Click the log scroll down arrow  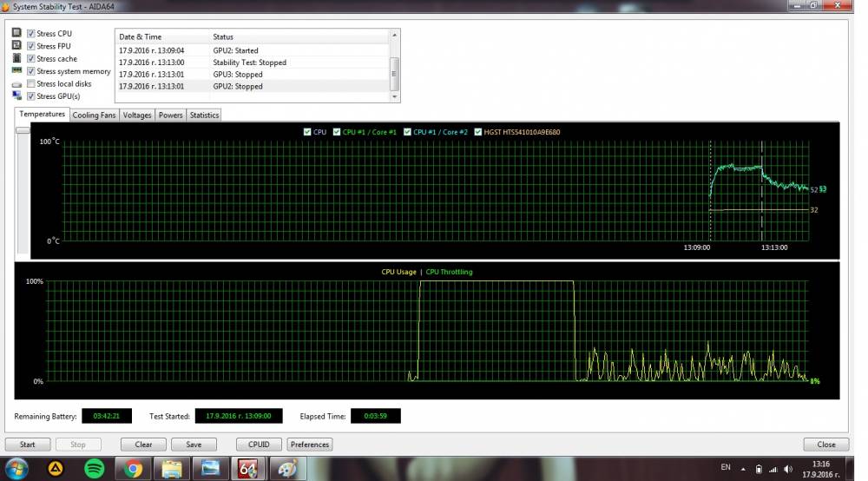(x=394, y=97)
